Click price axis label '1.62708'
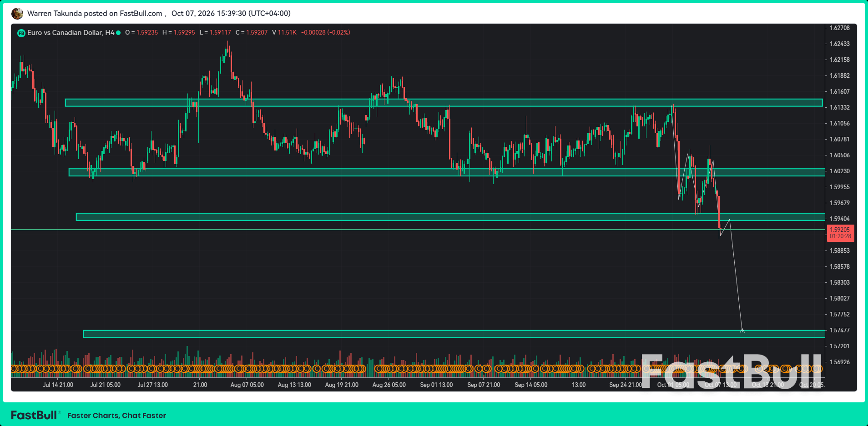 839,28
